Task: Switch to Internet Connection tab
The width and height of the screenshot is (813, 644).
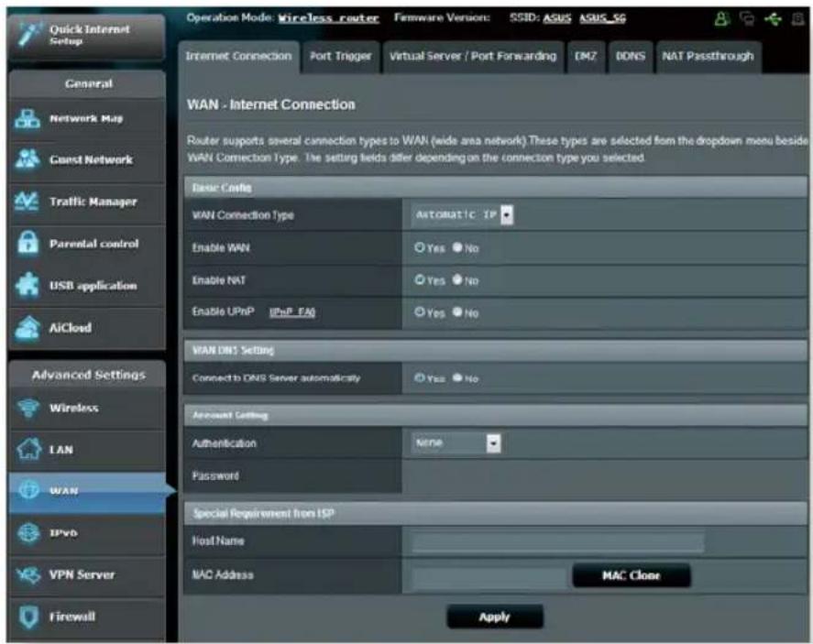Action: pos(238,56)
